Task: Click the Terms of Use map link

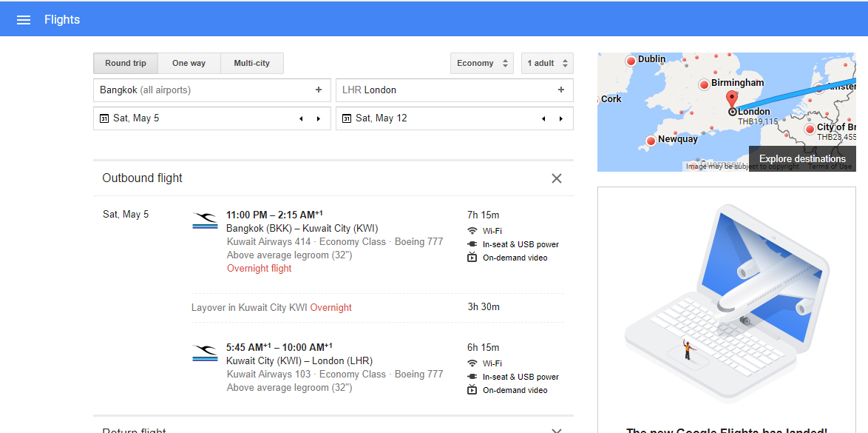Action: [830, 167]
